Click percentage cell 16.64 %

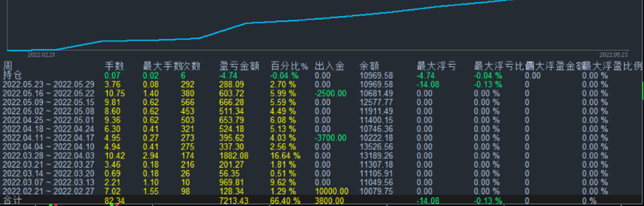point(285,156)
